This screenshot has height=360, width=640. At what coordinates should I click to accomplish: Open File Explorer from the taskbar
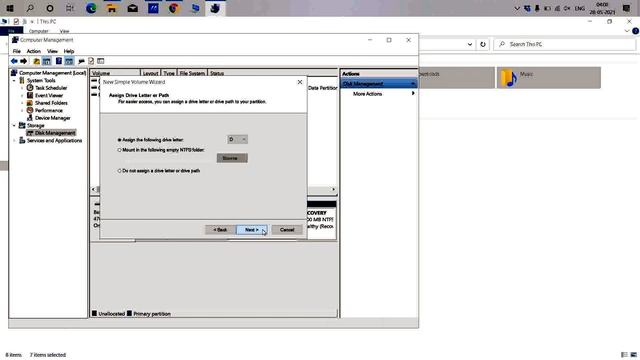click(111, 8)
